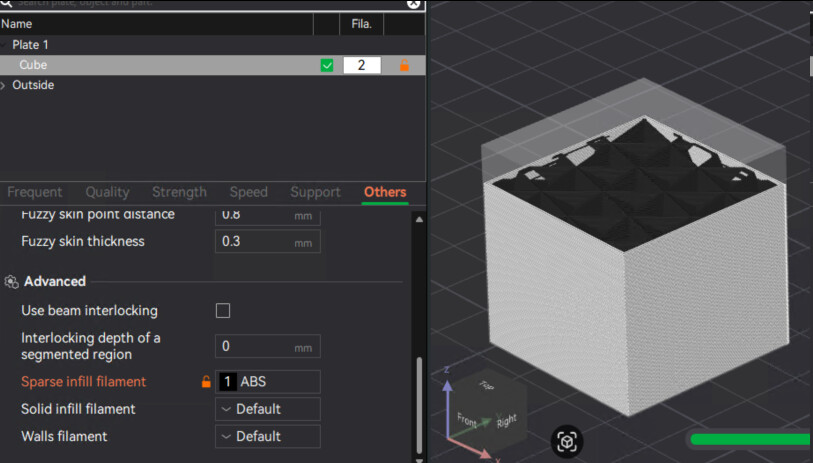The image size is (813, 463).
Task: Click the round 3D view reset icon
Action: coord(567,442)
